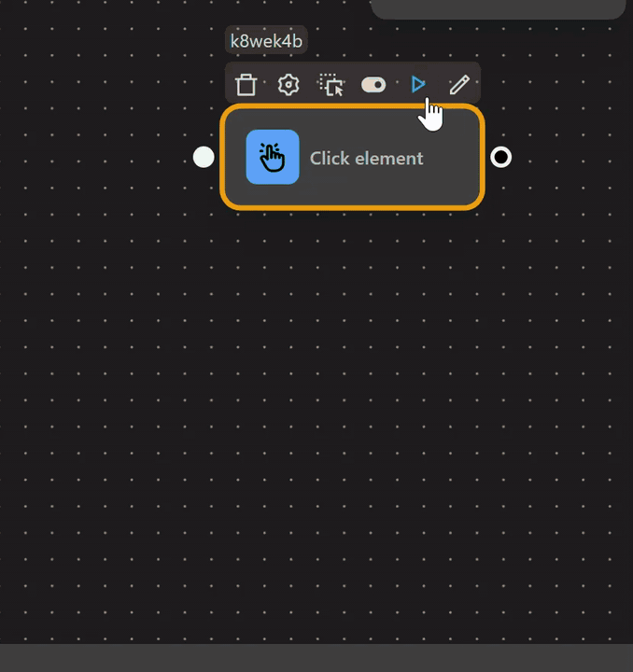Viewport: 633px width, 672px height.
Task: Edit the block using the pencil icon
Action: 459,85
